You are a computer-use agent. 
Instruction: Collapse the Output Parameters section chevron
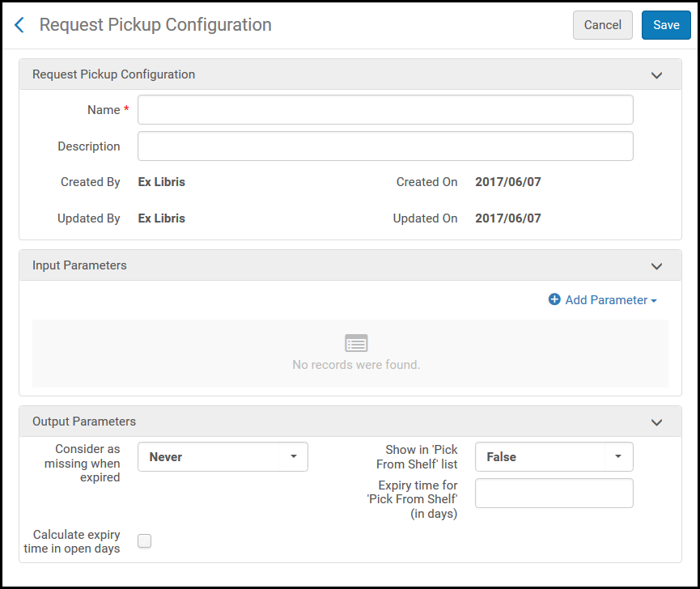(656, 422)
